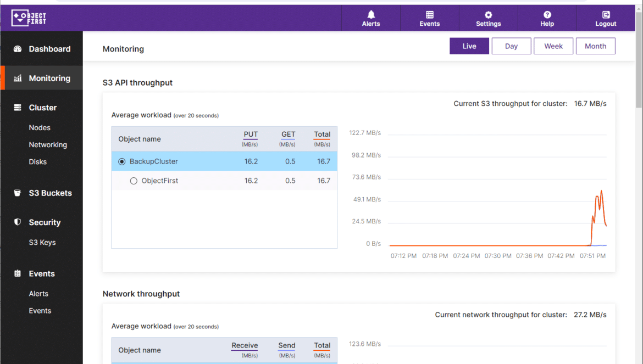Open Settings via the gear icon

[488, 15]
